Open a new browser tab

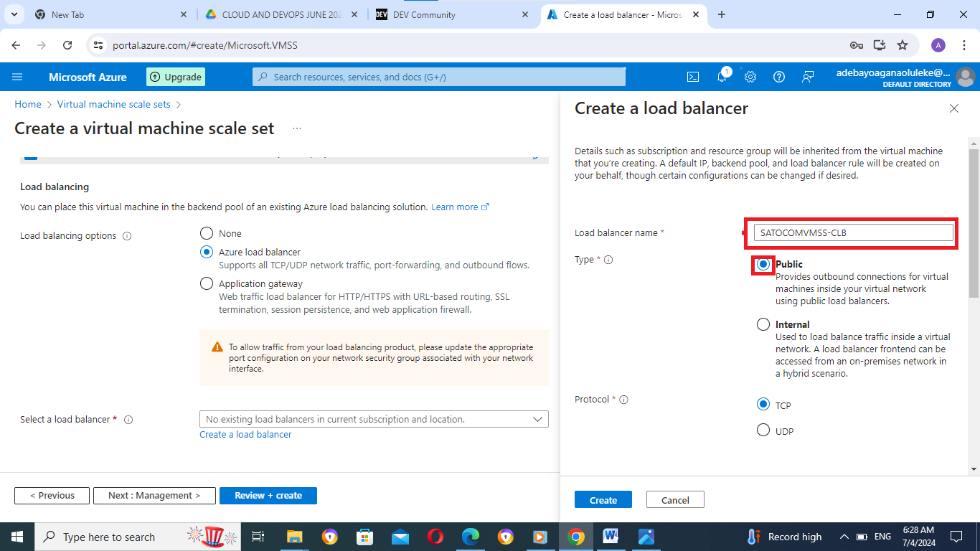click(722, 14)
